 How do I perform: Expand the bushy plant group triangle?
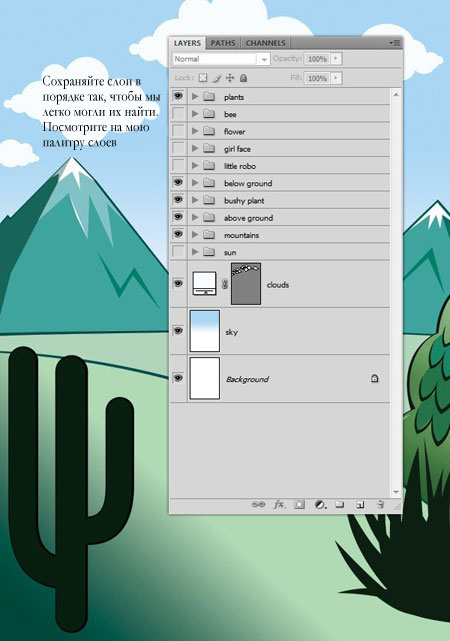(195, 200)
